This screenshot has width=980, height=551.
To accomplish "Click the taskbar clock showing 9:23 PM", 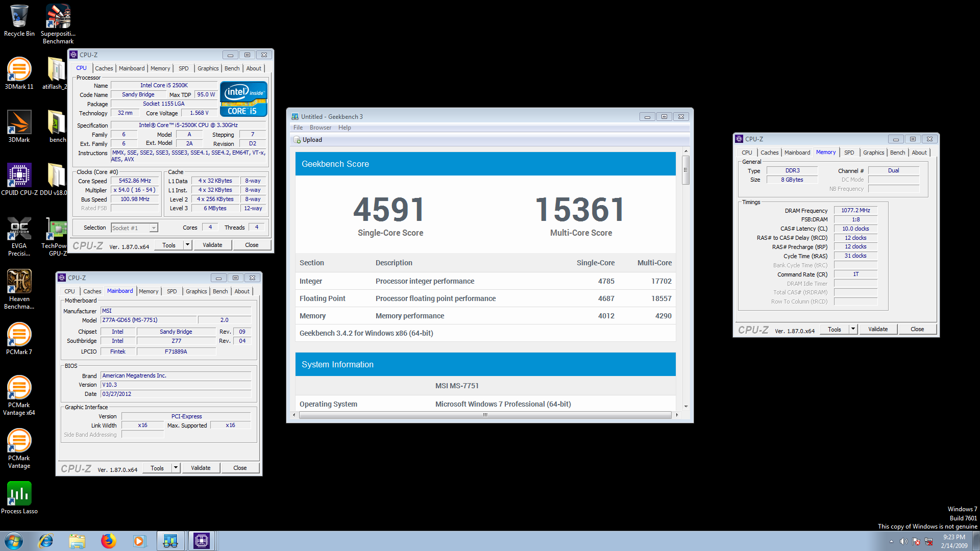I will click(x=954, y=541).
